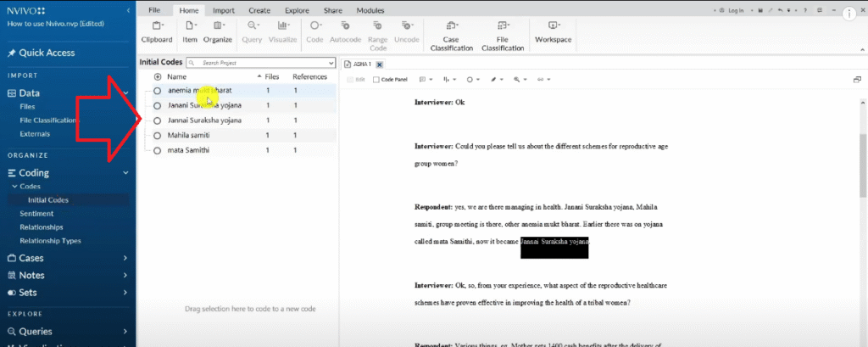Click the ribbon display options icon
The image size is (868, 347).
[x=820, y=10]
